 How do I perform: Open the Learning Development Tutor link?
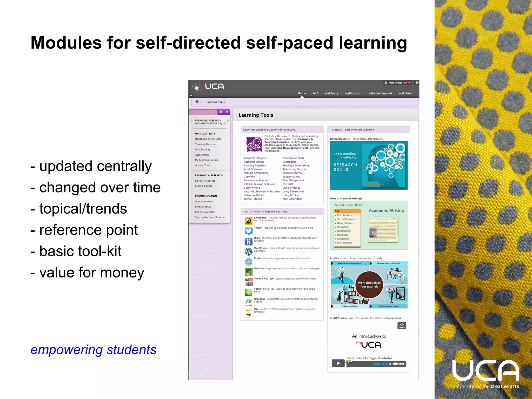click(x=289, y=148)
